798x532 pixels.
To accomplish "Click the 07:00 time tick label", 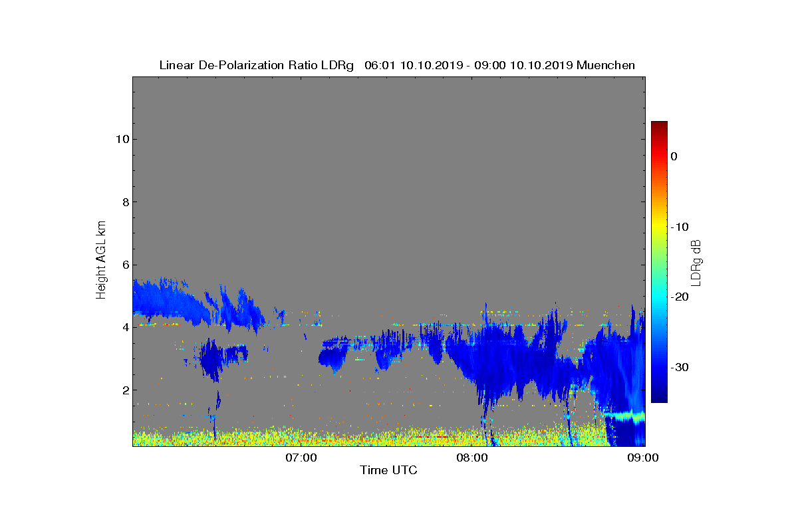I will 300,458.
